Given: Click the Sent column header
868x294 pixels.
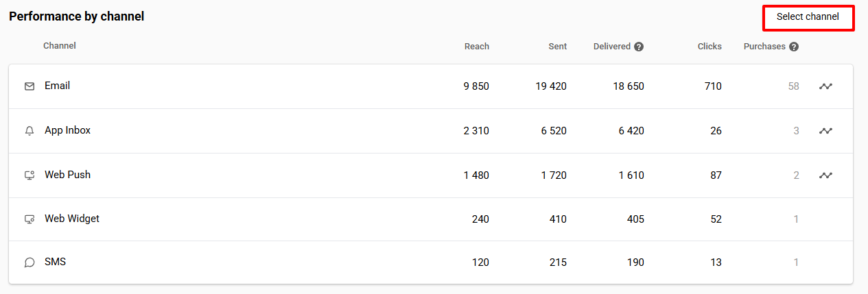Looking at the screenshot, I should tap(557, 47).
